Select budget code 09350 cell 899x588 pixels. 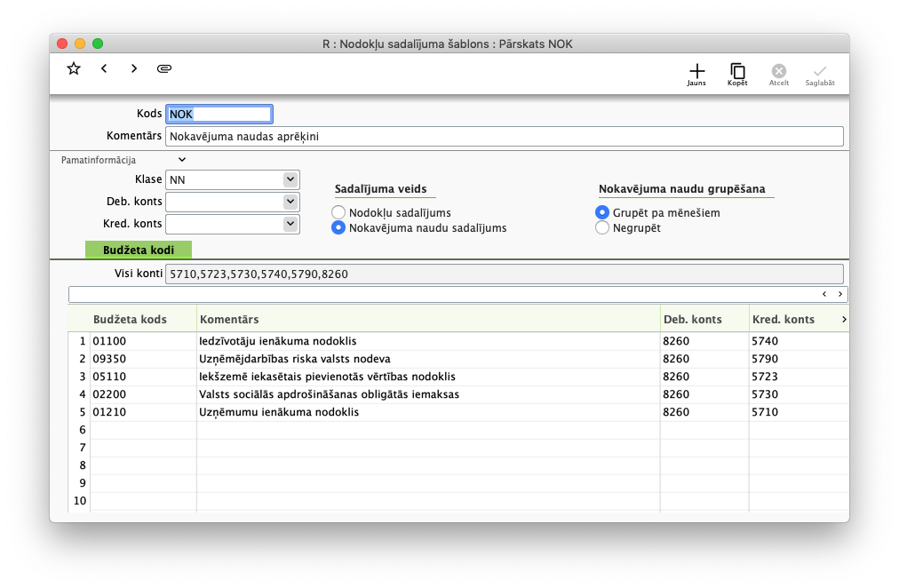(x=143, y=359)
